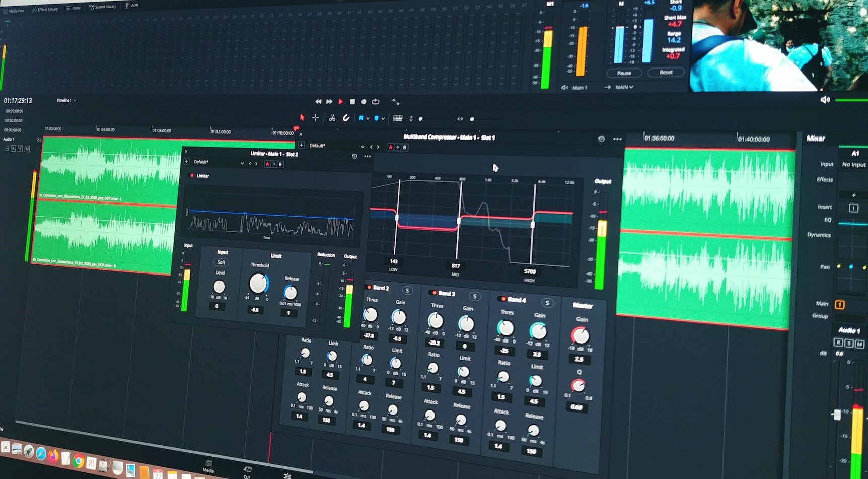
Task: Select the scissors razor tool
Action: (x=332, y=118)
